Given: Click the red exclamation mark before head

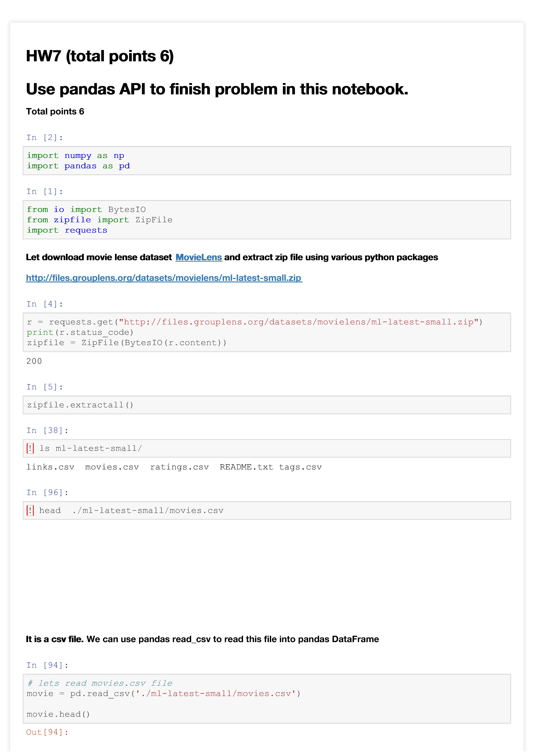Looking at the screenshot, I should [x=30, y=511].
